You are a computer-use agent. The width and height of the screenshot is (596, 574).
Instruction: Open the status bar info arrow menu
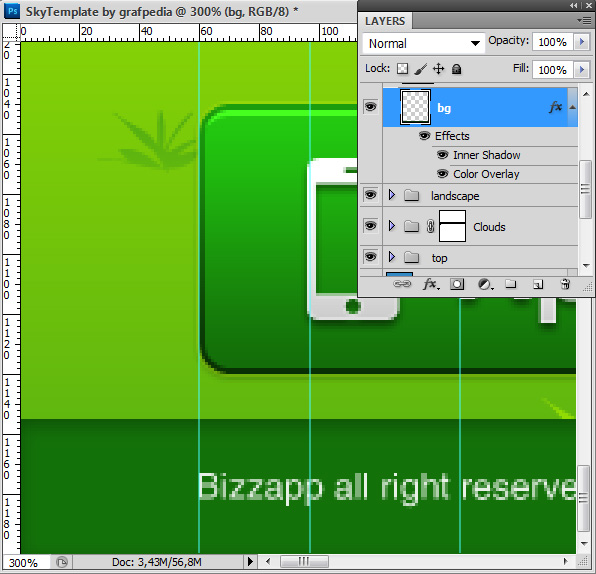(250, 561)
